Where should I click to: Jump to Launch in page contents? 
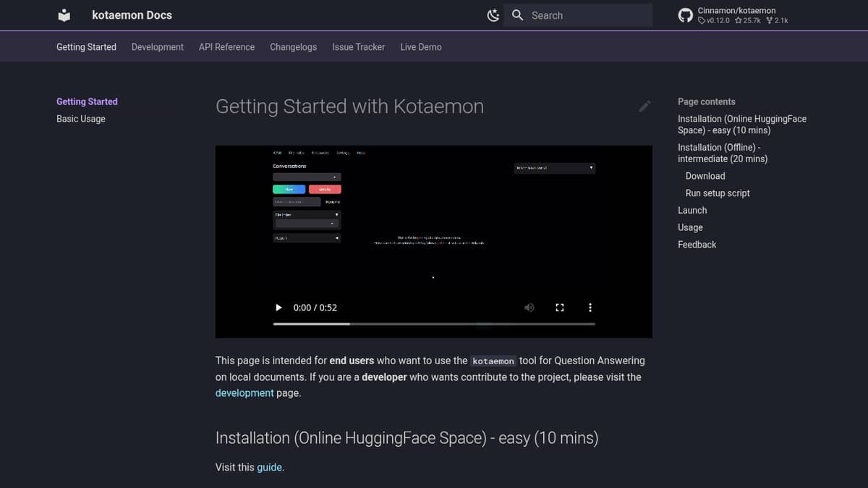pyautogui.click(x=692, y=210)
